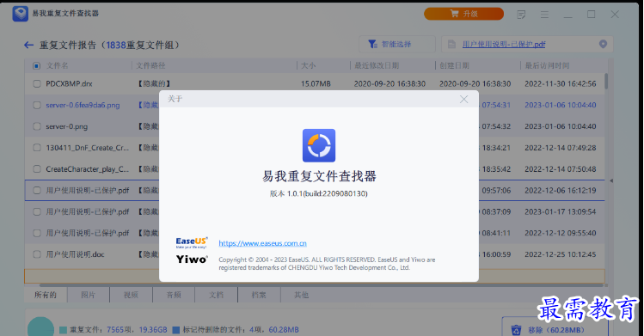The height and width of the screenshot is (336, 644).
Task: Click the EaseUS logo in About dialog
Action: 192,242
